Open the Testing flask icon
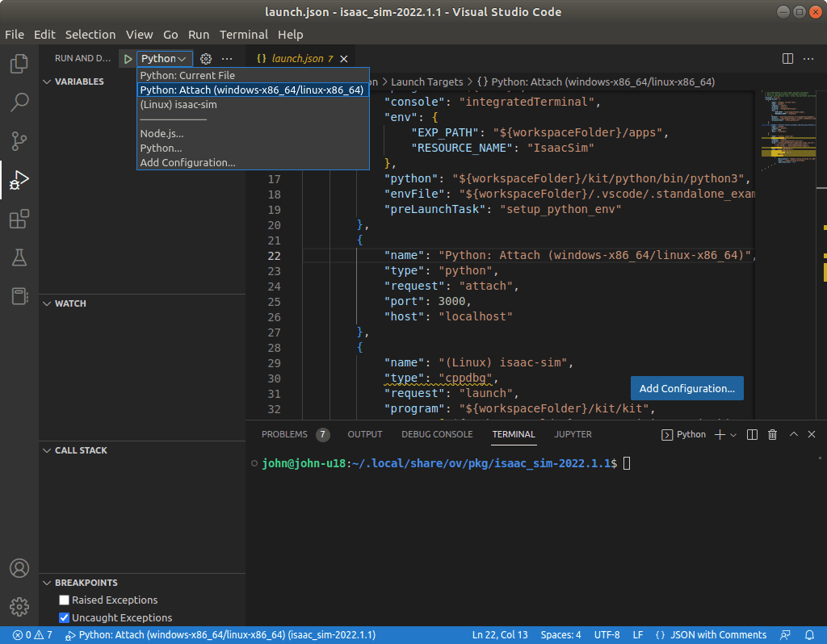Image resolution: width=827 pixels, height=644 pixels. pyautogui.click(x=19, y=257)
